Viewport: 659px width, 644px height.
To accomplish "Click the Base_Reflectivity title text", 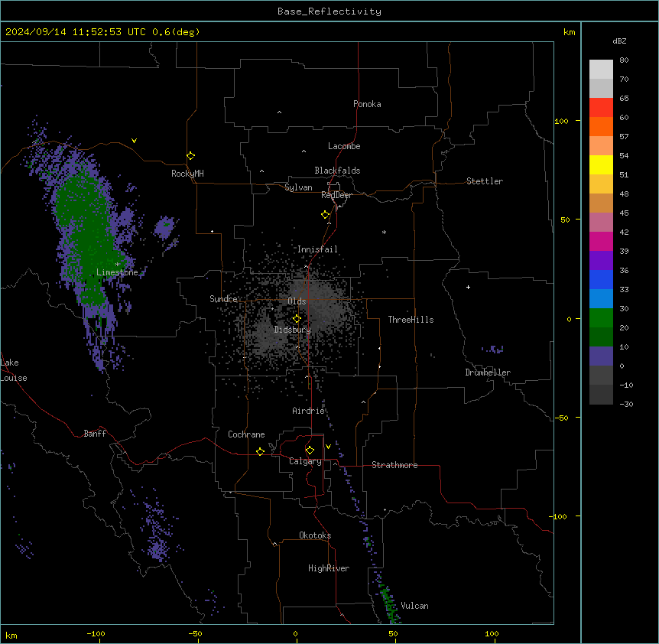I will pos(329,11).
